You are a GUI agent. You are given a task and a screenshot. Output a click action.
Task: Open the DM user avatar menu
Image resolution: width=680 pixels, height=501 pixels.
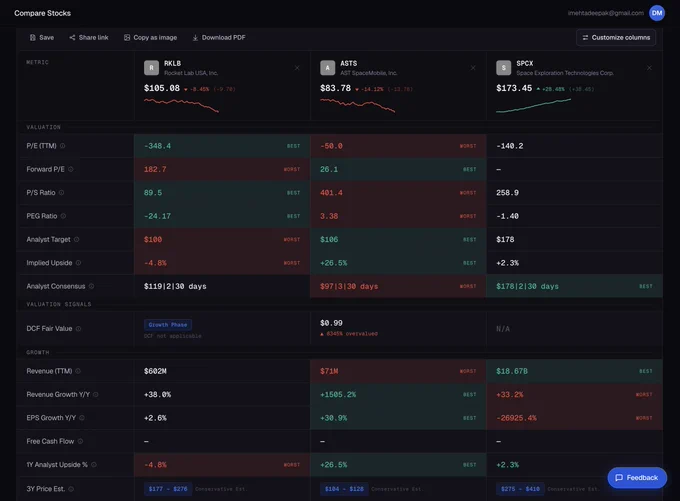pos(657,13)
